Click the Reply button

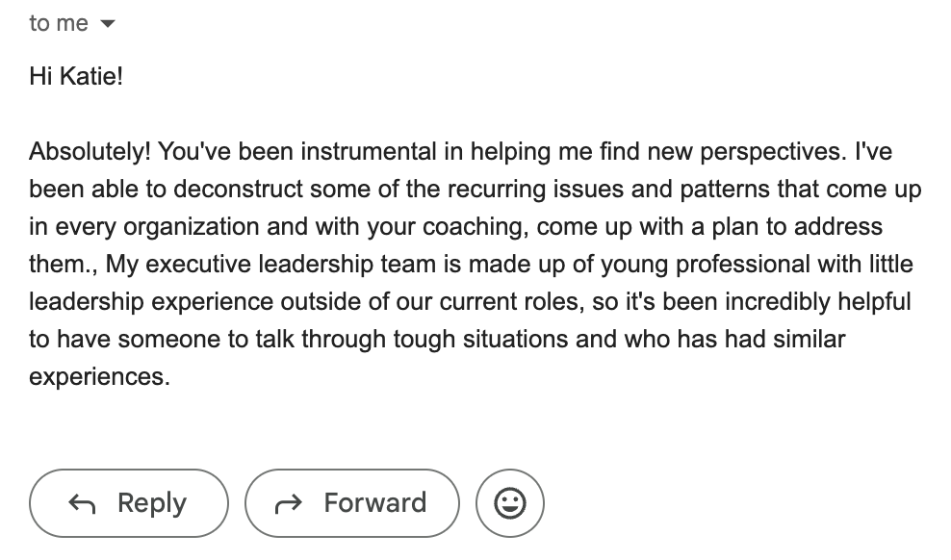129,503
